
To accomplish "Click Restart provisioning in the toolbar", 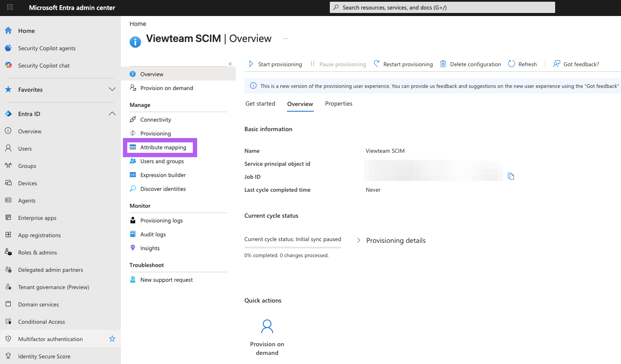I will click(x=403, y=64).
